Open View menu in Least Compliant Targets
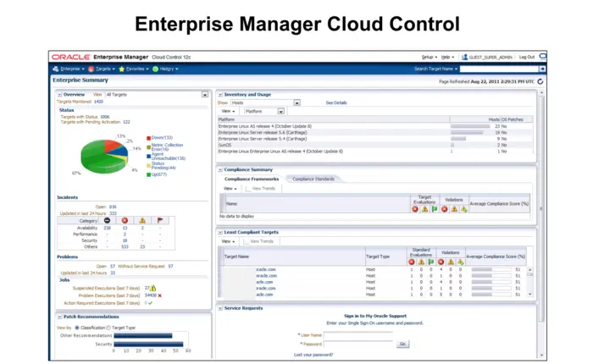Viewport: 593px width, 364px height. (x=228, y=241)
